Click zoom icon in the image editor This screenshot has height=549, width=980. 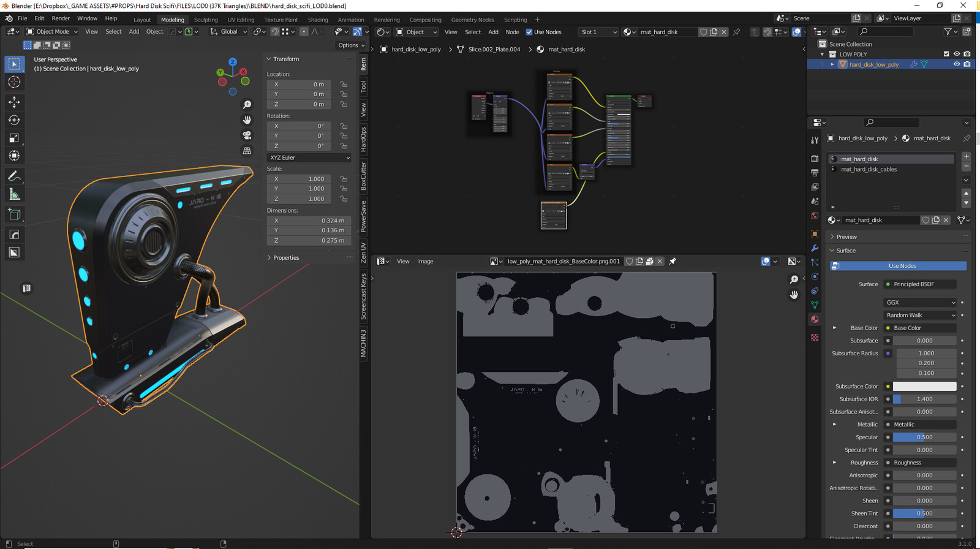click(794, 279)
